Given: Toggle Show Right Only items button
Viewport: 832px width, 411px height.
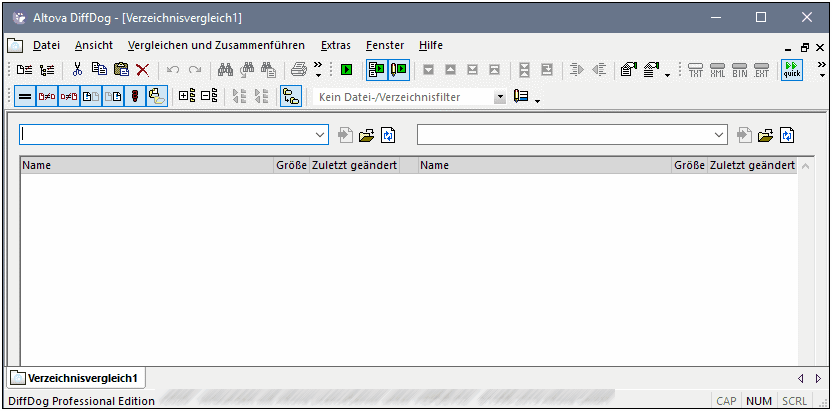Looking at the screenshot, I should tap(113, 97).
